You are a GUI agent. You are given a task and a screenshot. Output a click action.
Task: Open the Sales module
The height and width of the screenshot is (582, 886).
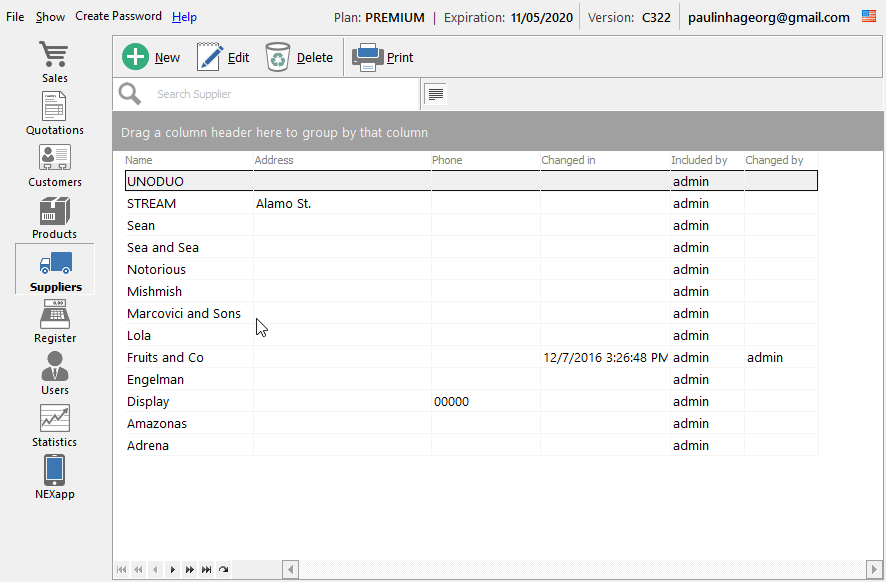54,61
